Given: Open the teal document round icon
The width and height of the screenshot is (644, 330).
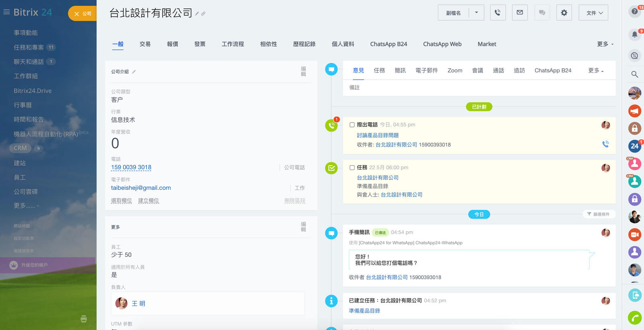Looking at the screenshot, I should [x=635, y=296].
